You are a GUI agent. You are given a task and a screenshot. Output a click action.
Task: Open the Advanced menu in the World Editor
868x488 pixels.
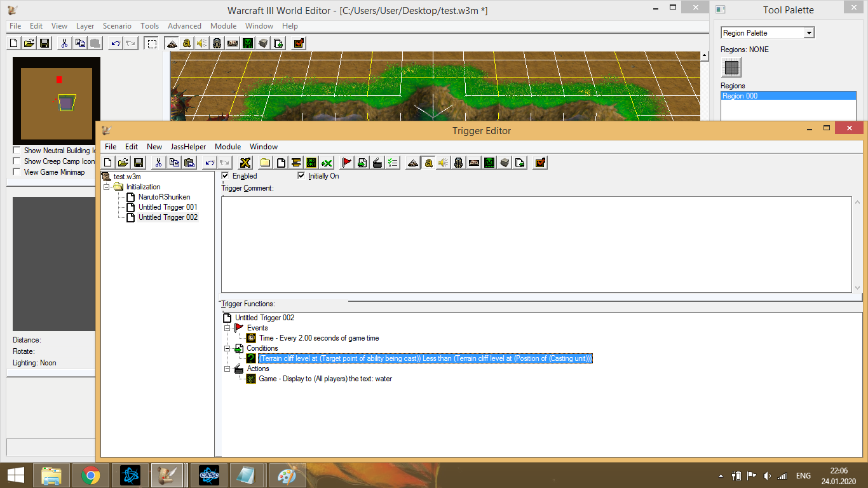point(184,26)
